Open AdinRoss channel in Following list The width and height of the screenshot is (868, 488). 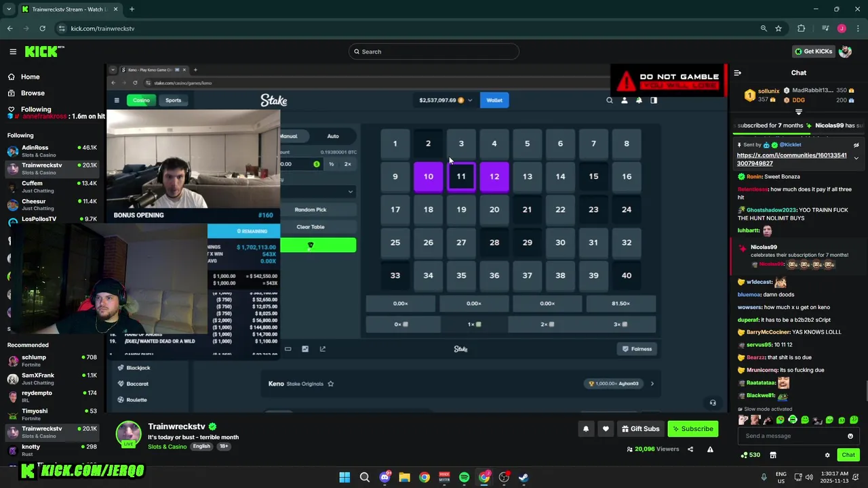(53, 150)
